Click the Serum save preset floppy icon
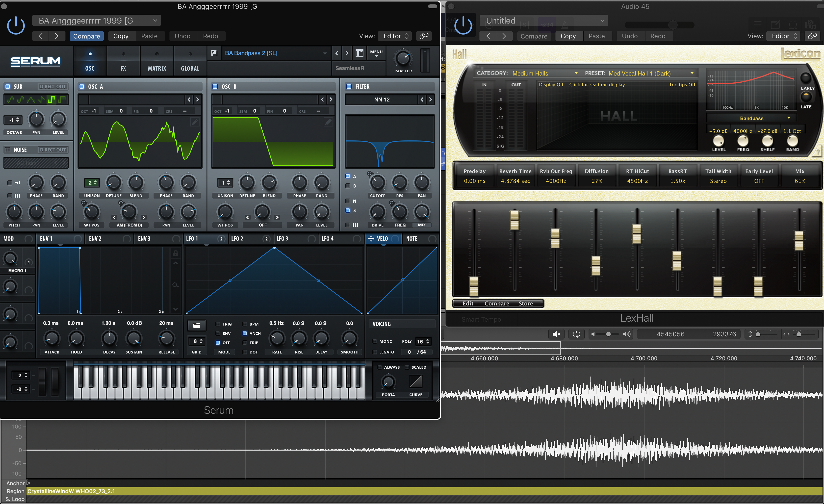The height and width of the screenshot is (504, 824). point(214,53)
